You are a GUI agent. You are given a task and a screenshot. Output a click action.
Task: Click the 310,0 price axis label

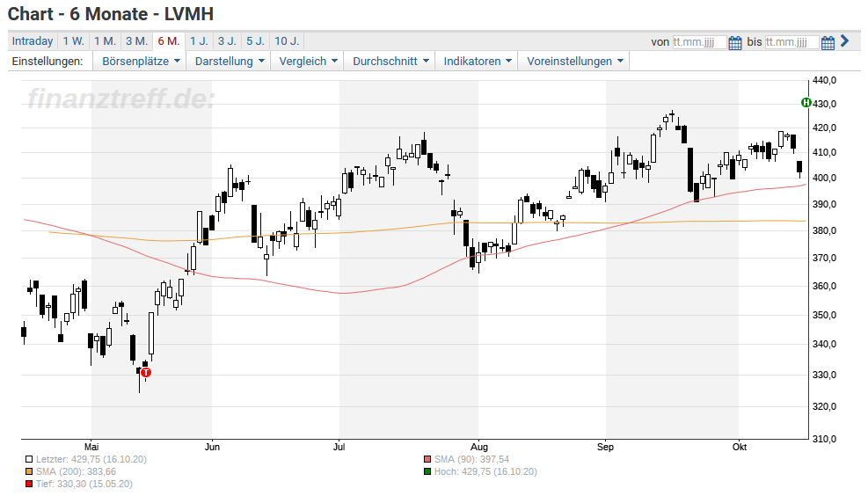click(824, 439)
